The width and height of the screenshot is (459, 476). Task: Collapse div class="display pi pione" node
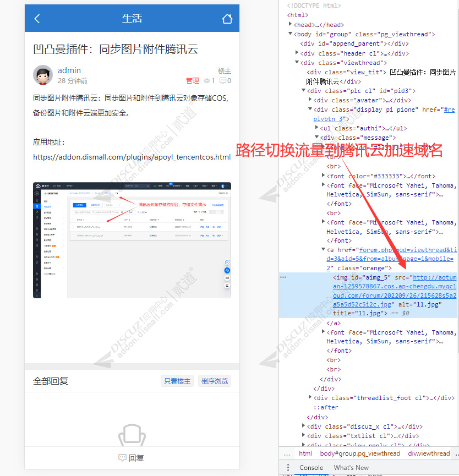tap(310, 108)
